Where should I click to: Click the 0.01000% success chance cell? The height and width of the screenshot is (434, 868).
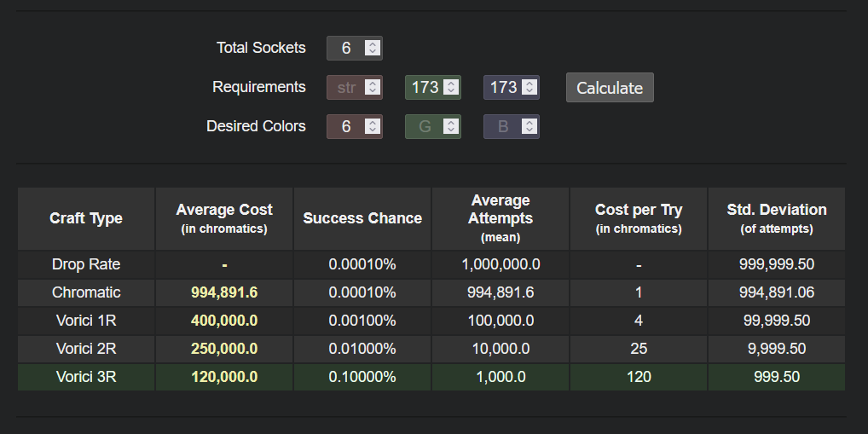(362, 350)
